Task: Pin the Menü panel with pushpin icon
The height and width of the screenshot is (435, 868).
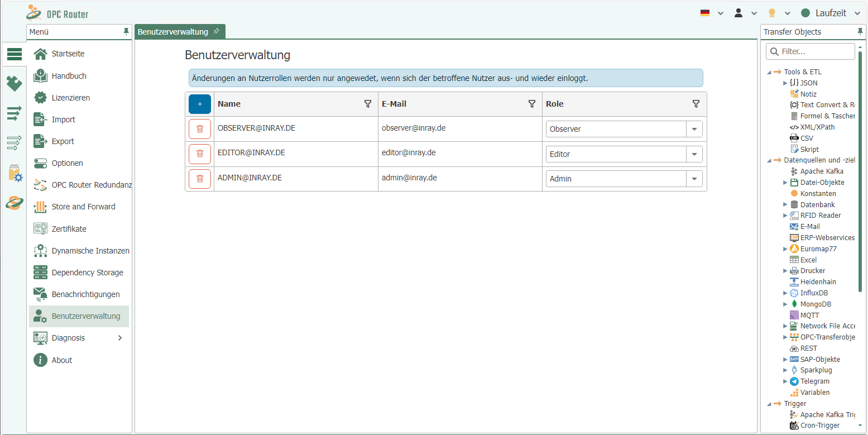Action: point(126,32)
